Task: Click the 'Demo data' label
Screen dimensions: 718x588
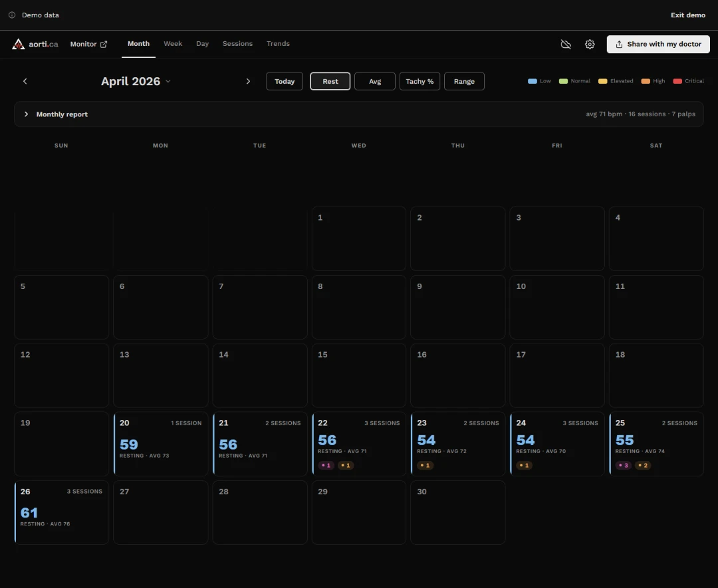Action: 41,15
